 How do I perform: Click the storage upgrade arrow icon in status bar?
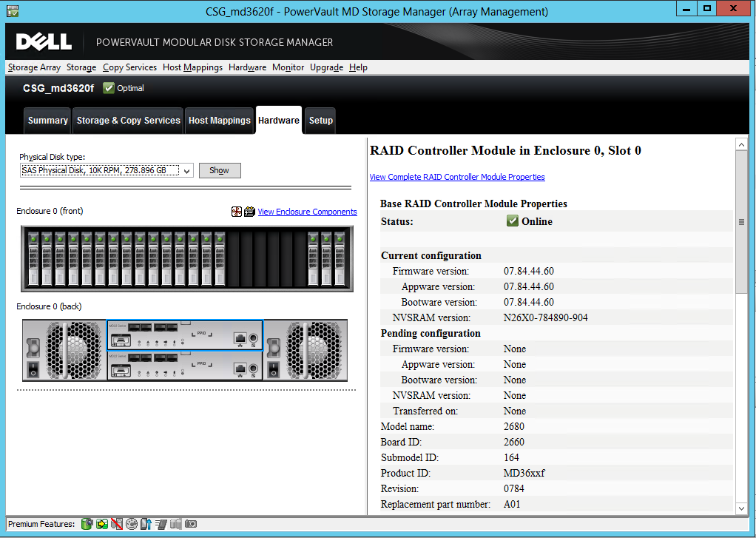[x=146, y=524]
